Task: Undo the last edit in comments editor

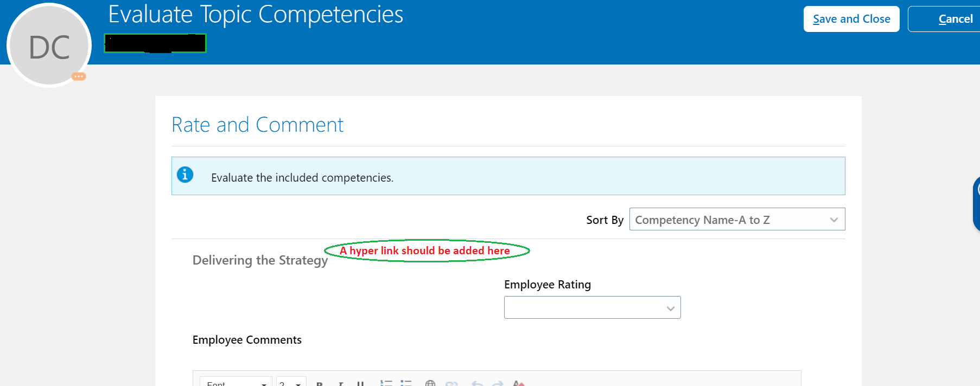Action: pyautogui.click(x=476, y=383)
